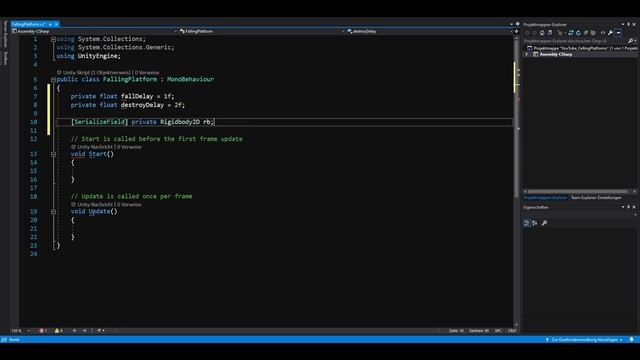Open the active documents list arrow

click(511, 24)
